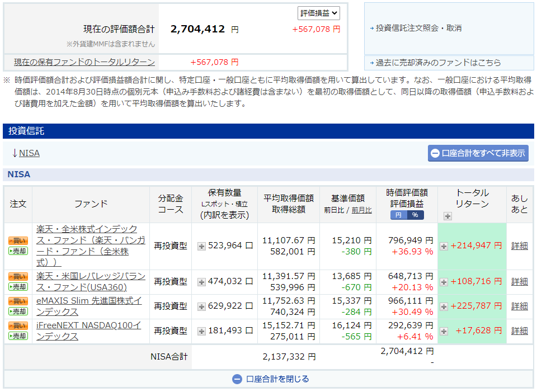Viewport: 537px width, 392px height.
Task: Jump to NISA section anchor link
Action: click(29, 153)
